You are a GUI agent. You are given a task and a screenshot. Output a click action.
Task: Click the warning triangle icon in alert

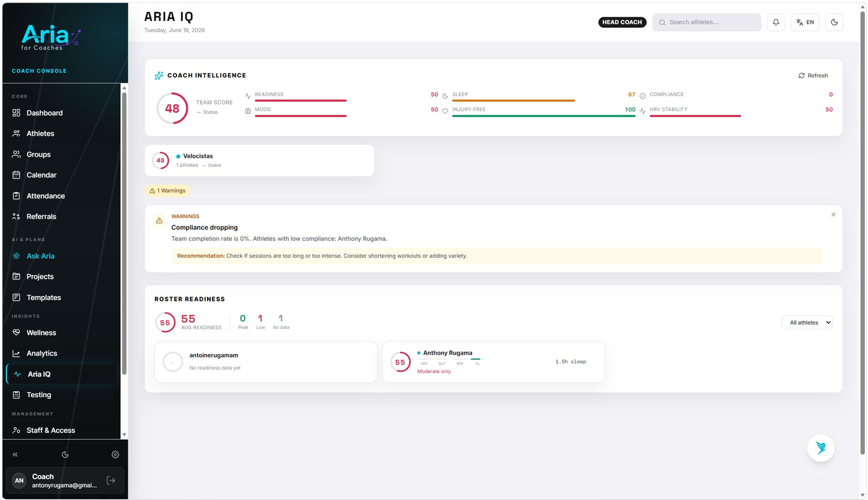tap(159, 220)
